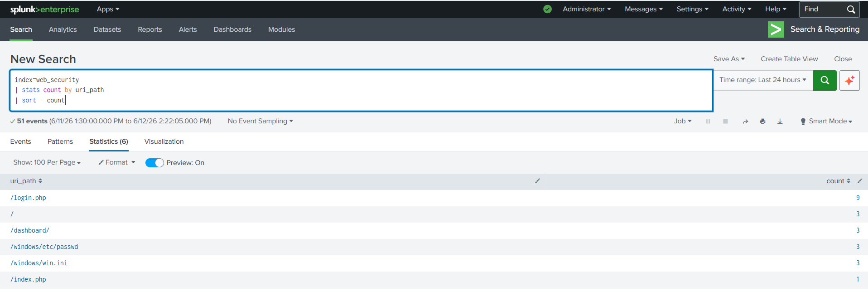Select the Statistics (6) tab

coord(109,141)
